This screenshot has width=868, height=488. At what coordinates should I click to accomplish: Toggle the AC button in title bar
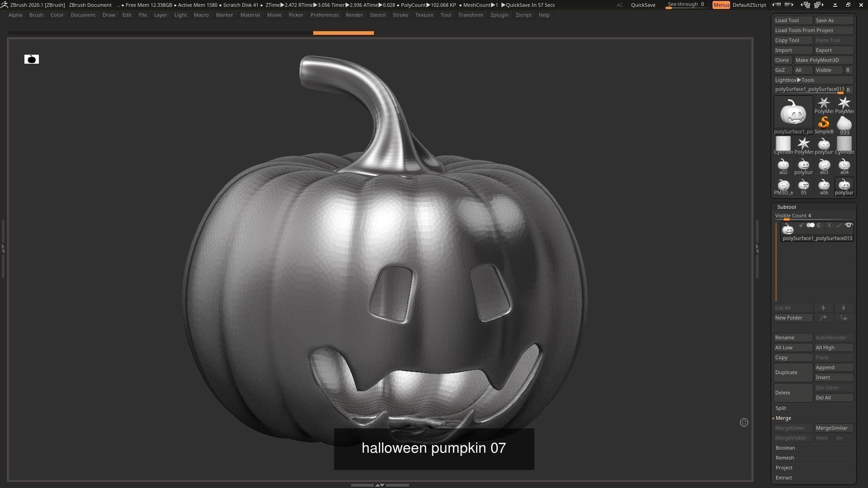point(619,5)
